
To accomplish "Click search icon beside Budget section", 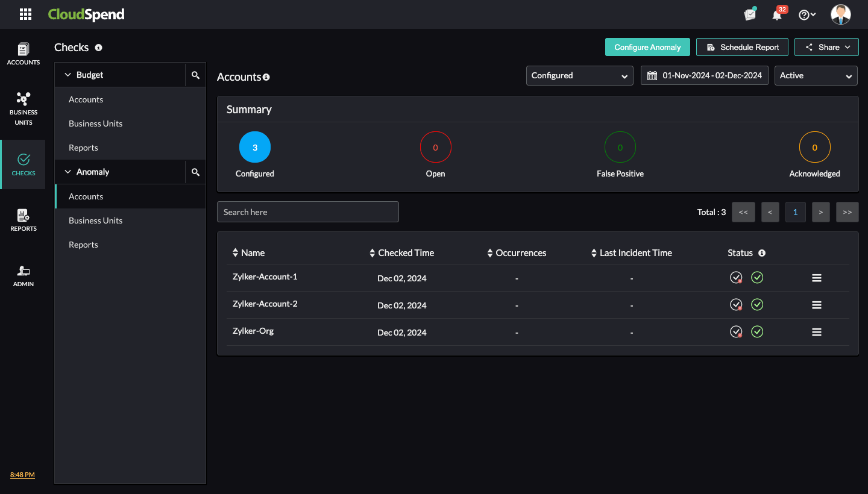I will tap(195, 75).
